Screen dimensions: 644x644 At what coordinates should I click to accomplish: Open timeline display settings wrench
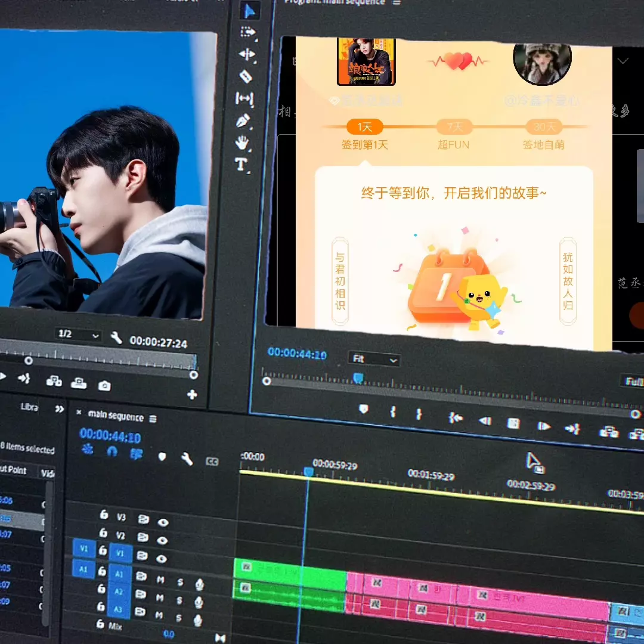[187, 459]
